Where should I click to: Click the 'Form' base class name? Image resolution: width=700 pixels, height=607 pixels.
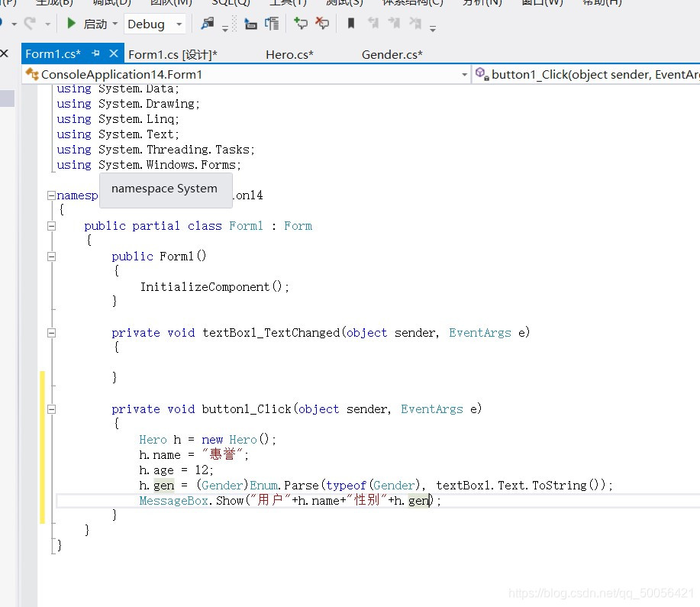pos(298,226)
